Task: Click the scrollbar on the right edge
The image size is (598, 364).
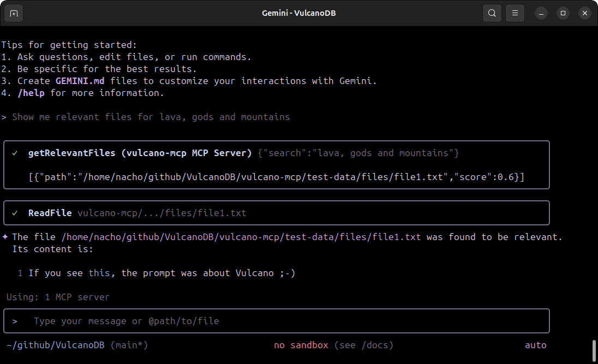Action: pos(595,349)
